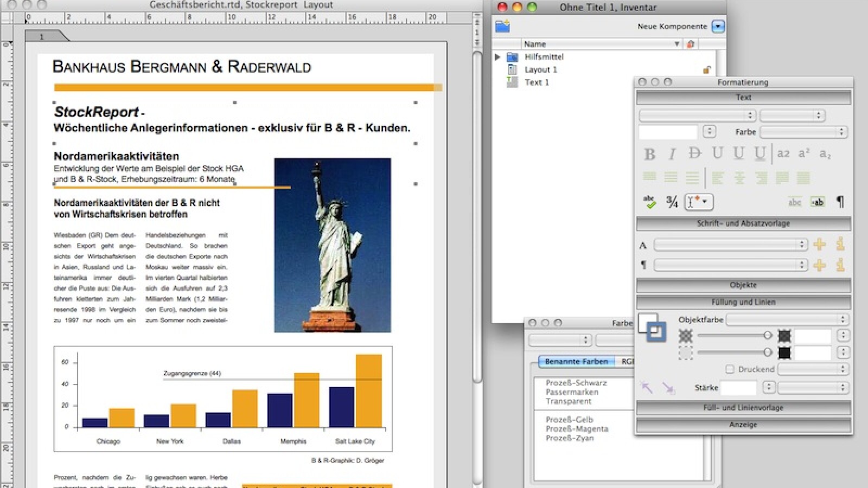This screenshot has width=868, height=488.
Task: Click the fill/stroke object color selector
Action: 652,327
